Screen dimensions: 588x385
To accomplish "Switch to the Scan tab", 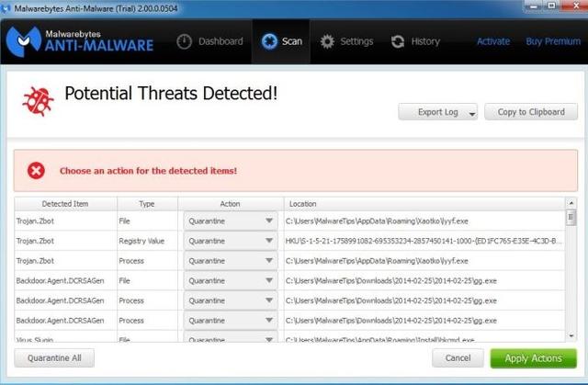I will pos(281,41).
